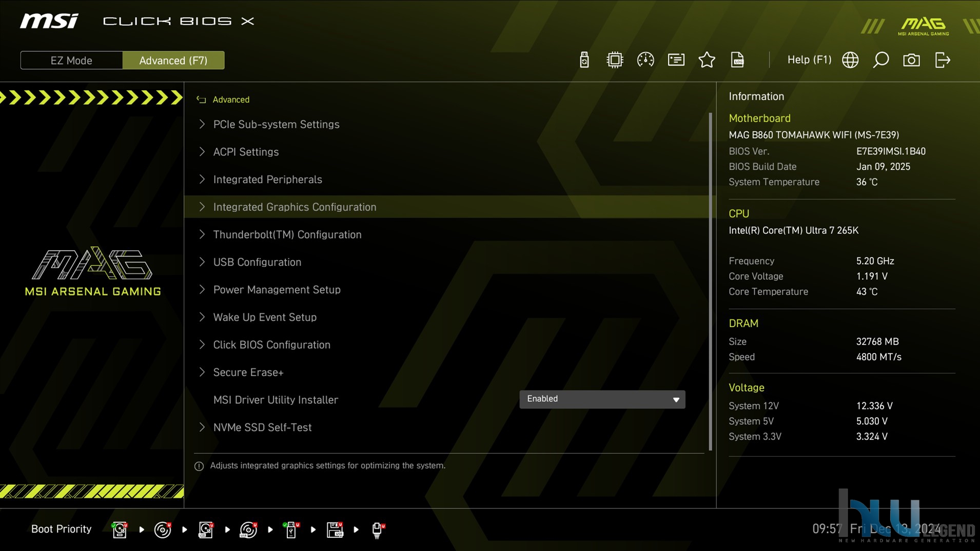
Task: Select USB hard disk in Boot Priority
Action: click(206, 529)
